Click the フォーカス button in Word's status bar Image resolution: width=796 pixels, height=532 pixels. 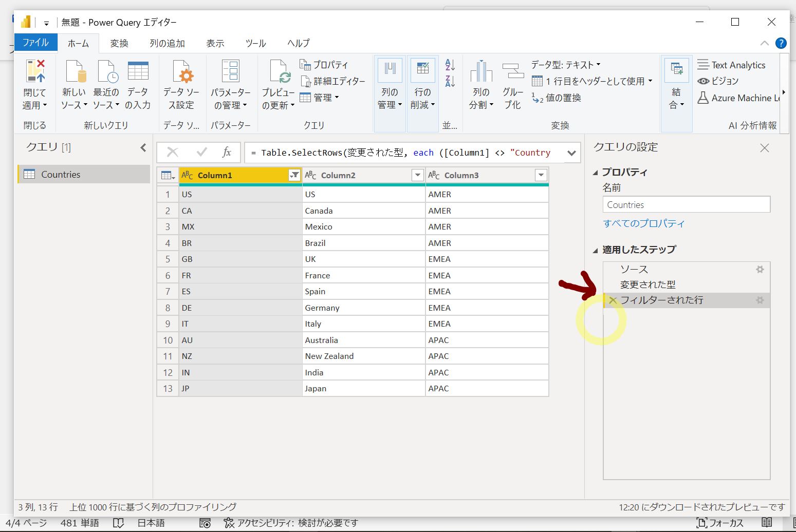click(x=720, y=523)
